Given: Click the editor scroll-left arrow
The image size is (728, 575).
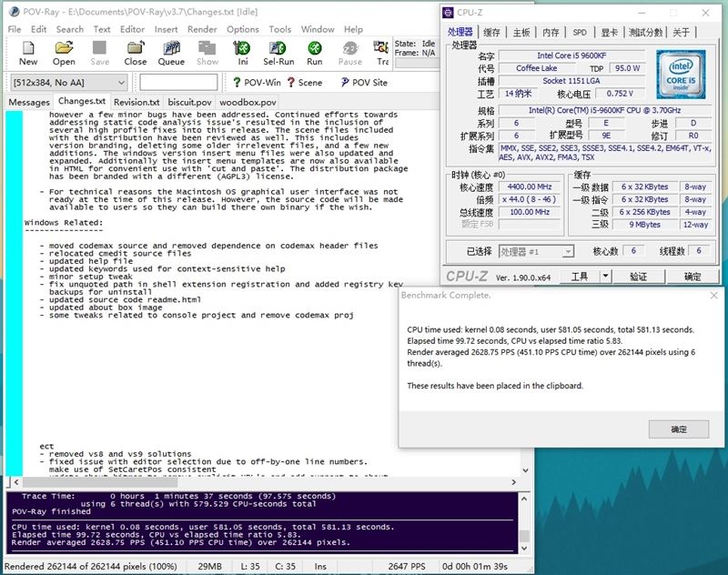Looking at the screenshot, I should point(16,482).
